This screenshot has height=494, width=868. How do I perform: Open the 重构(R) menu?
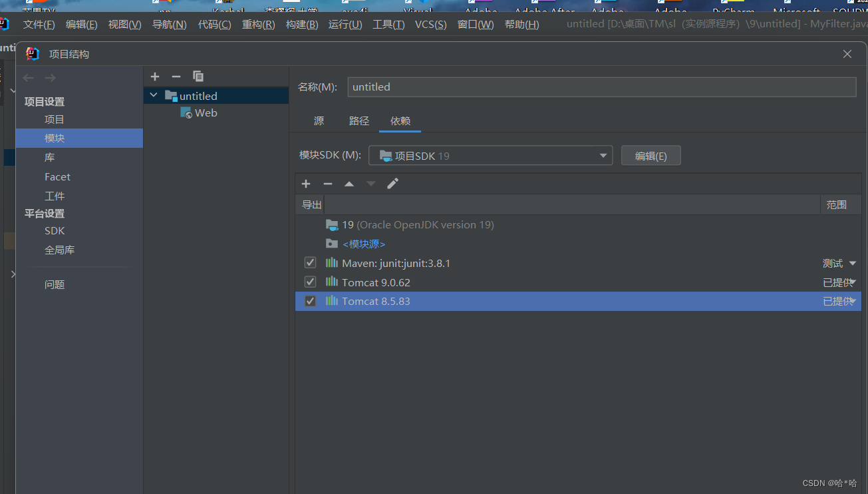click(x=258, y=25)
